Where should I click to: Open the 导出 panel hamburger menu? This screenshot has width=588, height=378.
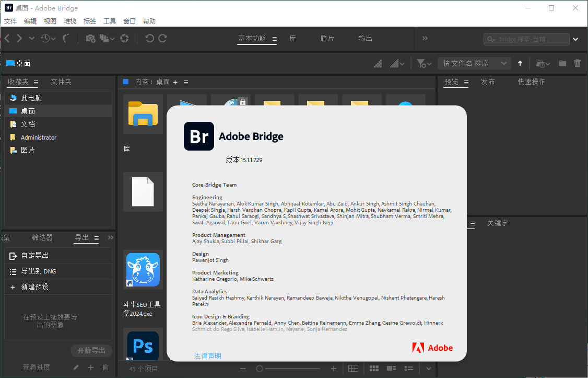(97, 238)
